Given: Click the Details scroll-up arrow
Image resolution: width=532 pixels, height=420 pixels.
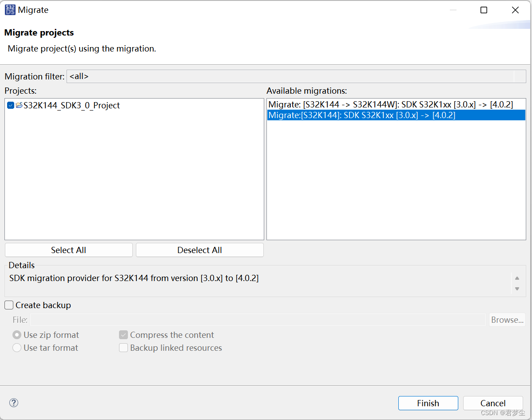Looking at the screenshot, I should [517, 277].
